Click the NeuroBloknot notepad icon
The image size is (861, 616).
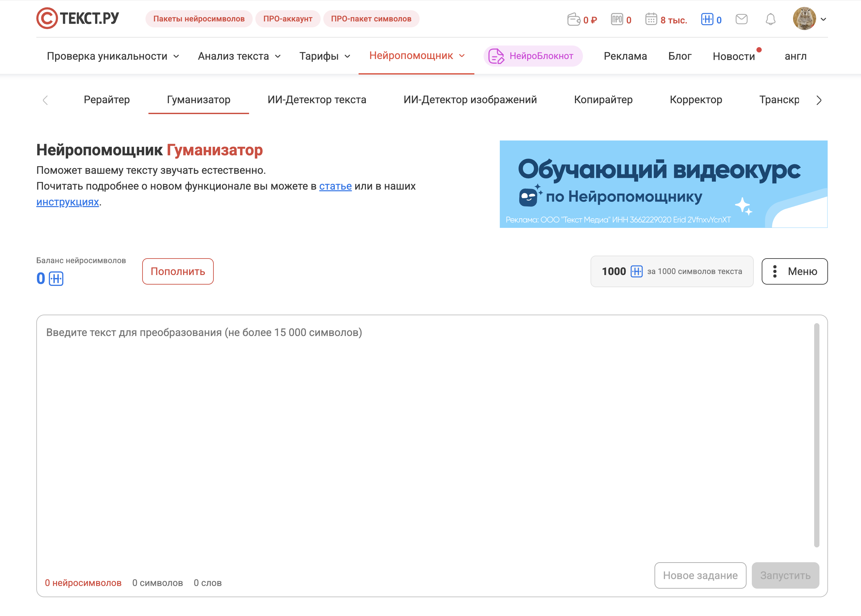pos(496,56)
